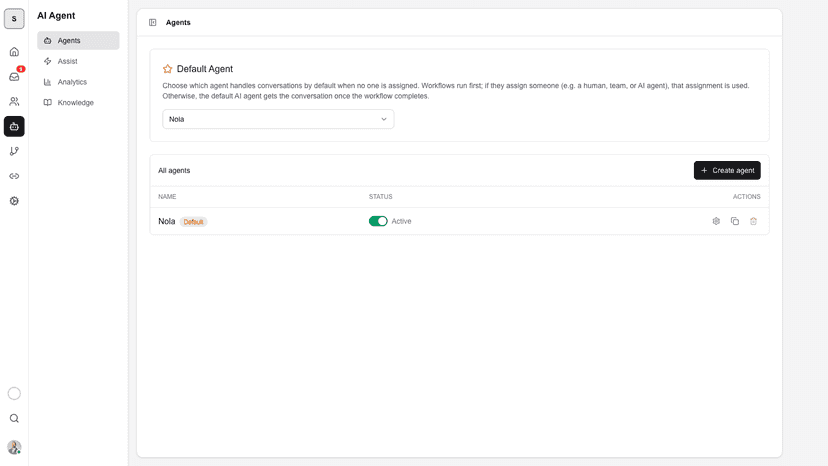Open the Integrations link icon
Image resolution: width=828 pixels, height=466 pixels.
tap(14, 176)
